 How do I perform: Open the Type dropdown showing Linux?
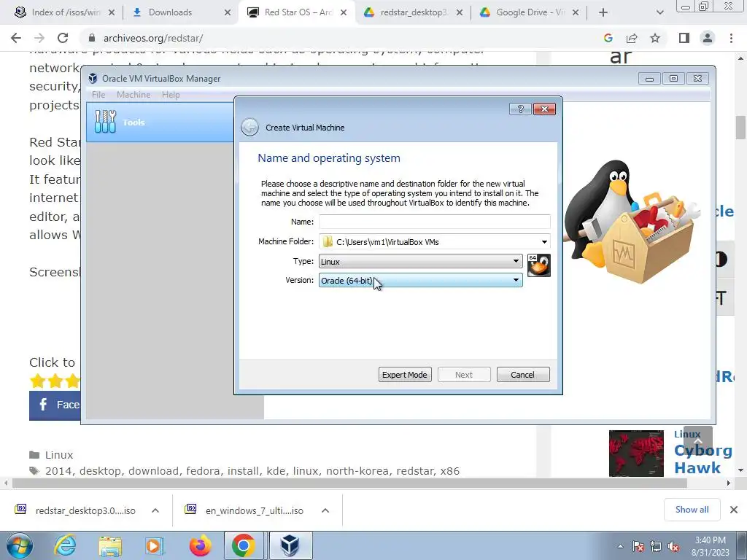(x=420, y=262)
